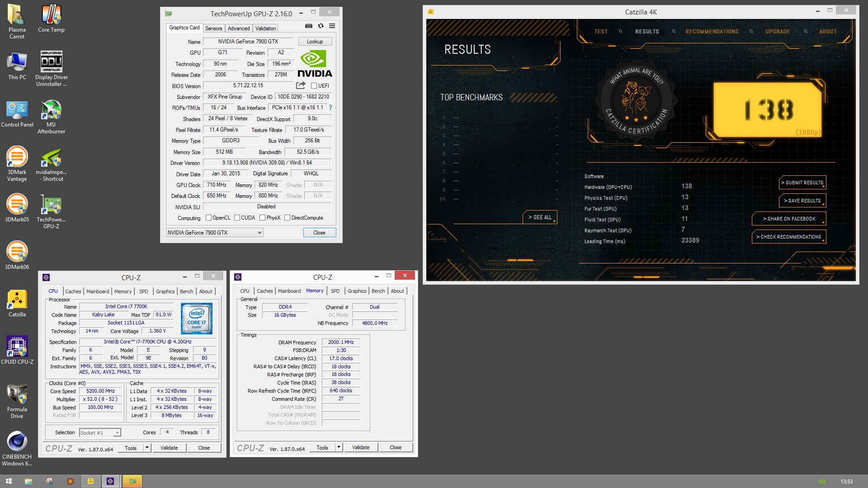
Task: Open the Validation tab in GPU-Z
Action: coord(265,28)
